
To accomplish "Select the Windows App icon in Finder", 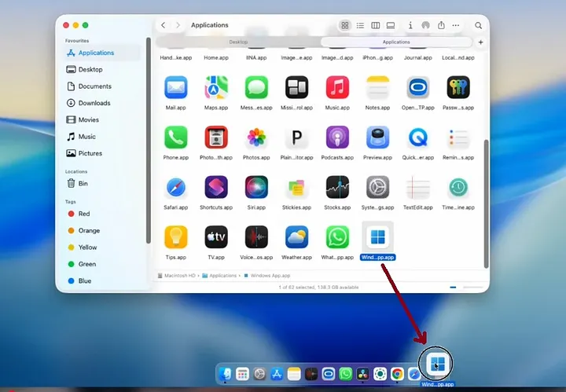I will click(377, 237).
